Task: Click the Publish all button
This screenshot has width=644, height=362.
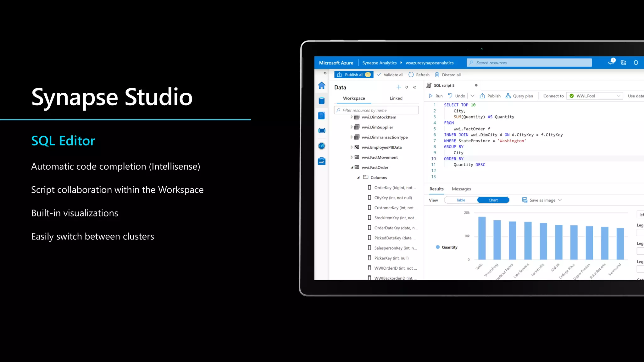Action: (x=354, y=75)
